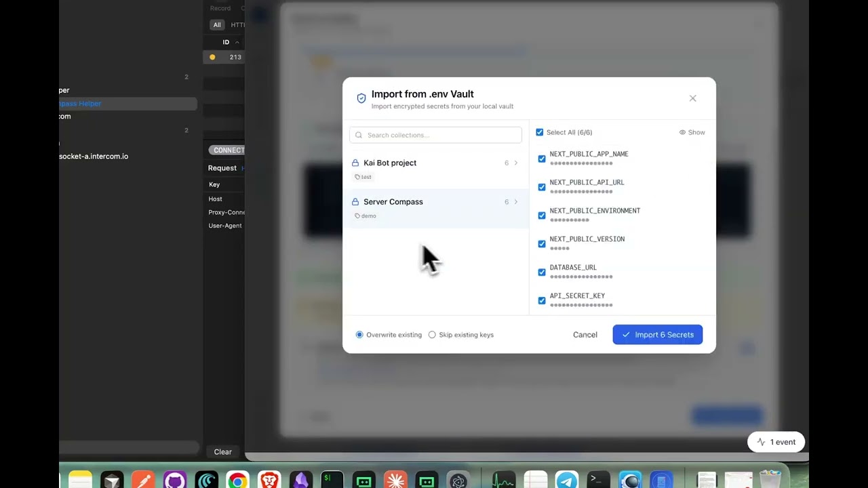Open Terminal from the dock
Viewport: 868px width, 488px height.
coord(599,480)
